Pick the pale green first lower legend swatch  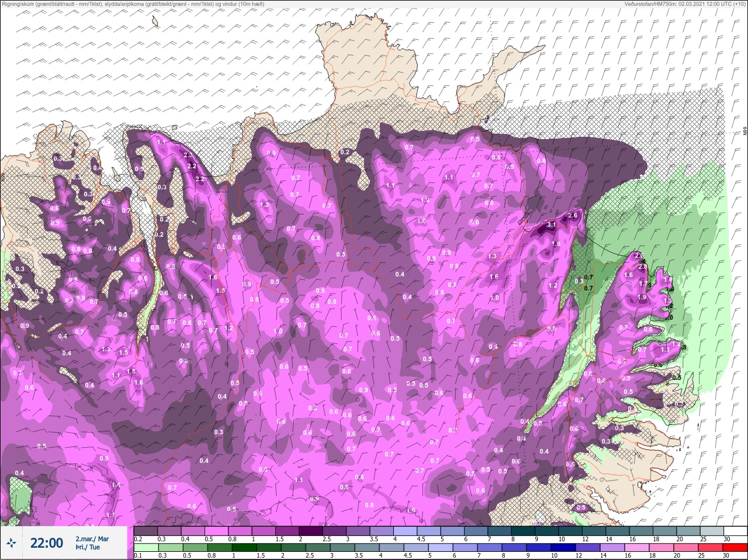click(x=146, y=548)
